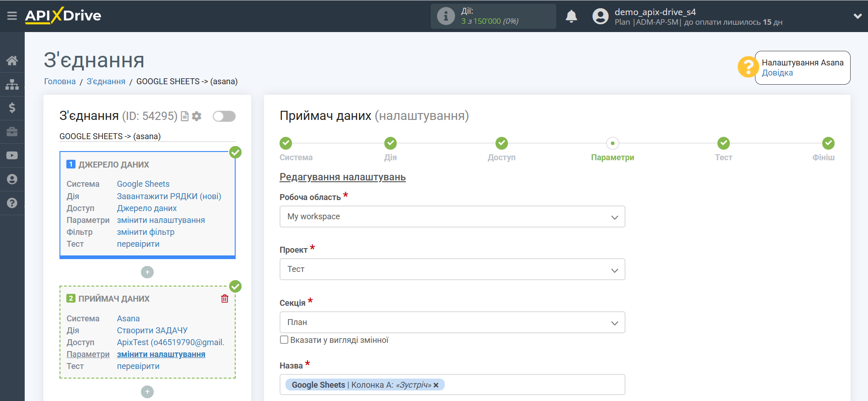Open the Довідка help link
Viewport: 868px width, 401px height.
coord(777,73)
